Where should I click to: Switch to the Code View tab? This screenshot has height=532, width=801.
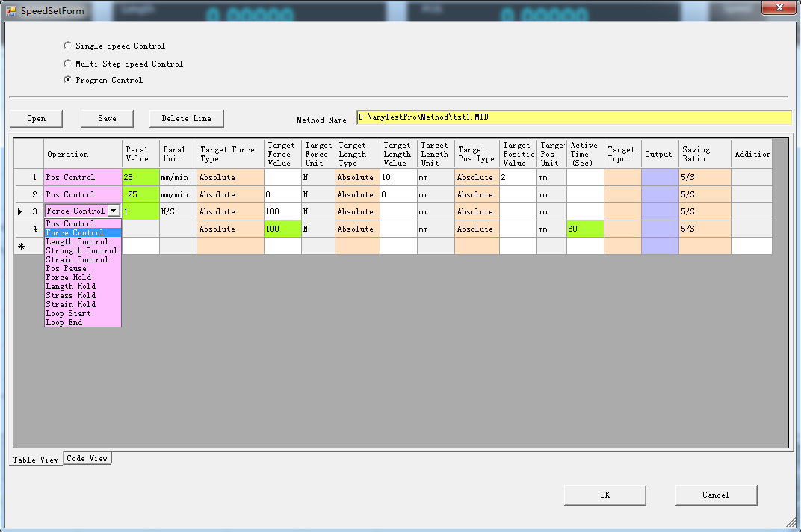(87, 458)
